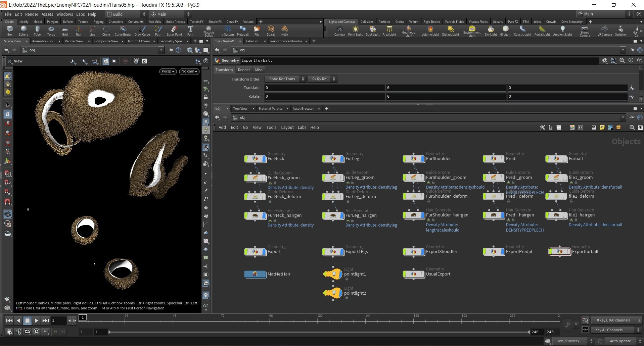
Task: Open the No cam camera dropdown
Action: click(x=189, y=71)
